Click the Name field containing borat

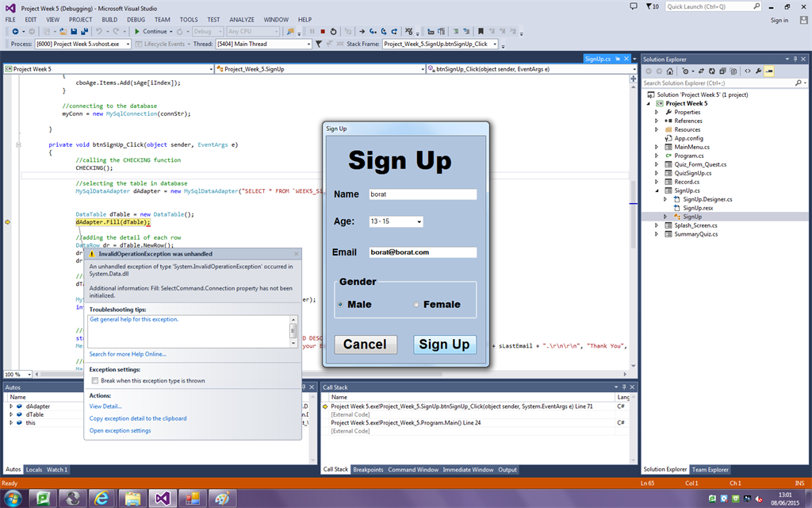tap(423, 194)
